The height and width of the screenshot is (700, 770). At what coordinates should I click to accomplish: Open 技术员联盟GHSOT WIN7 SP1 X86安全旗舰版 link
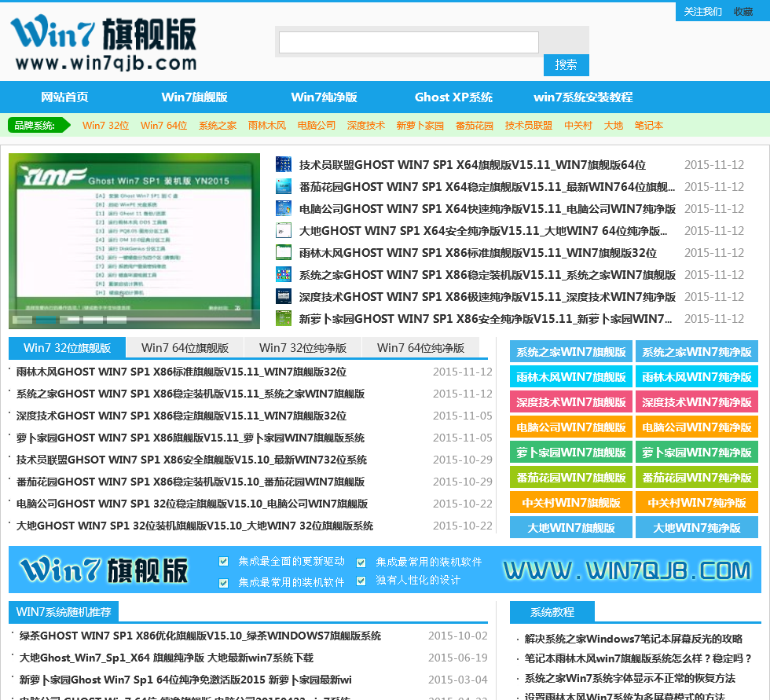(191, 460)
